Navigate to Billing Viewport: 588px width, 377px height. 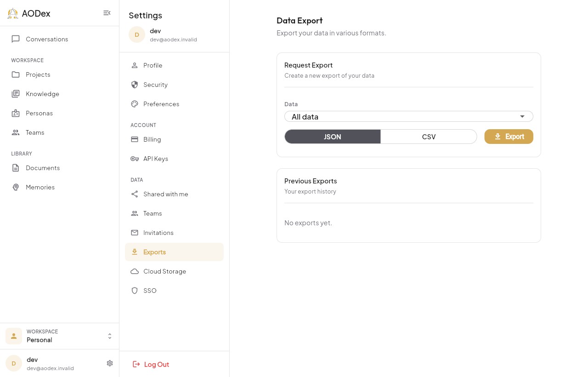click(174, 139)
